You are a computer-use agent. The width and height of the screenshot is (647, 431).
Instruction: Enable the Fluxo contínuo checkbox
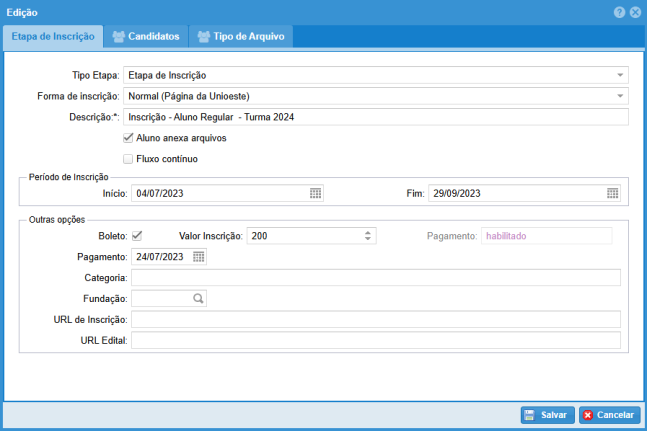pyautogui.click(x=128, y=158)
